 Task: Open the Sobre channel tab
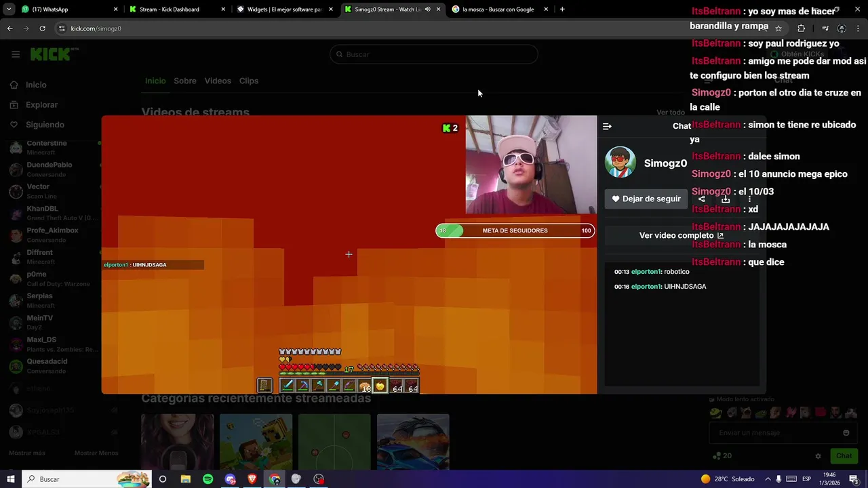click(x=185, y=81)
